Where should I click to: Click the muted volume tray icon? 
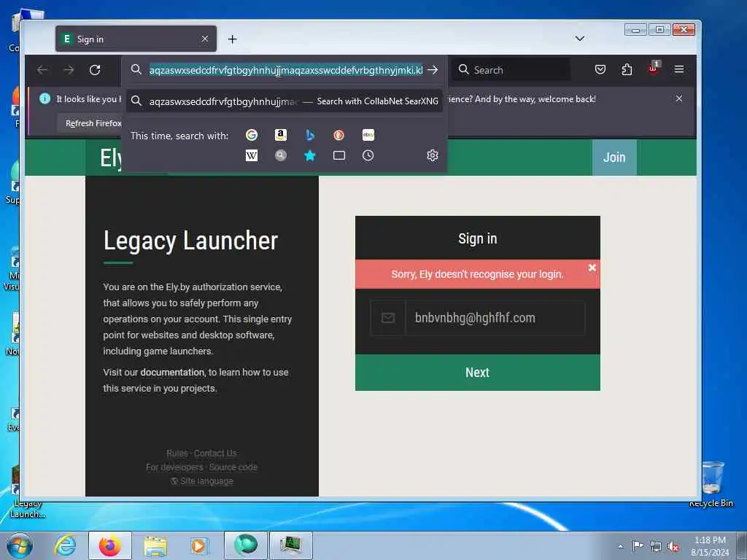[x=673, y=546]
